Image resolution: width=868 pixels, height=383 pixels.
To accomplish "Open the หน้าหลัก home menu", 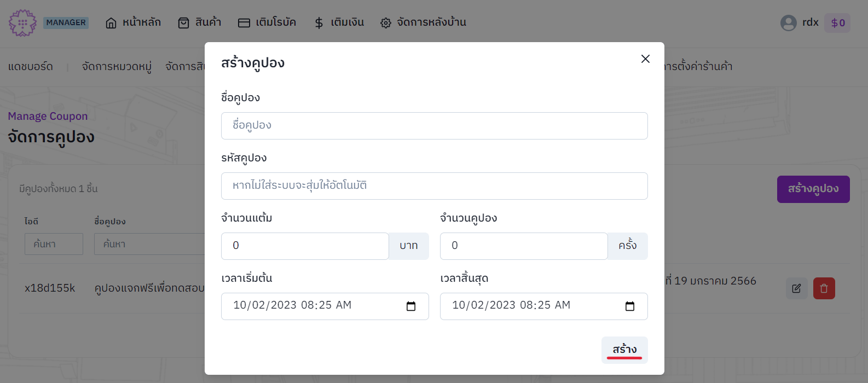I will (133, 22).
